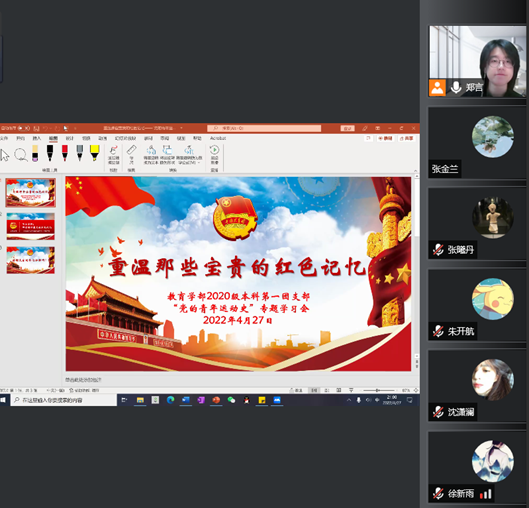Enable Draw with Touch button

coord(113,155)
